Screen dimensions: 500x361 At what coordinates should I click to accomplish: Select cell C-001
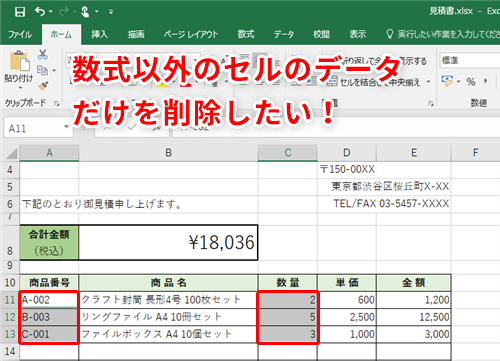[49, 334]
